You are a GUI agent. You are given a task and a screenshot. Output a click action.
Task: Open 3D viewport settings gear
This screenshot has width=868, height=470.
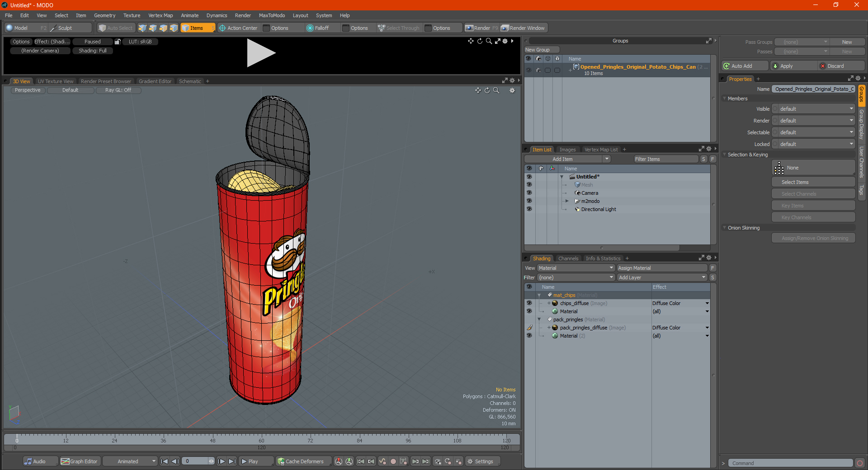pos(512,90)
